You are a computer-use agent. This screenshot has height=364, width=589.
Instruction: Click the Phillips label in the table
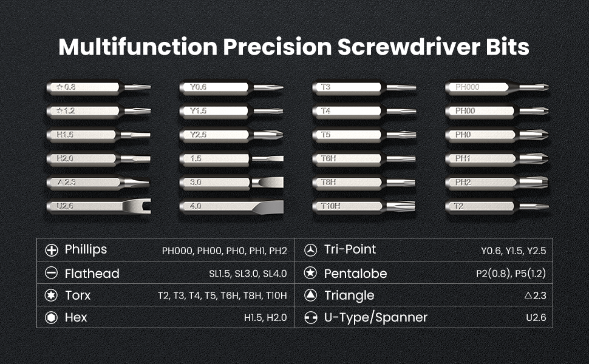[x=86, y=249]
